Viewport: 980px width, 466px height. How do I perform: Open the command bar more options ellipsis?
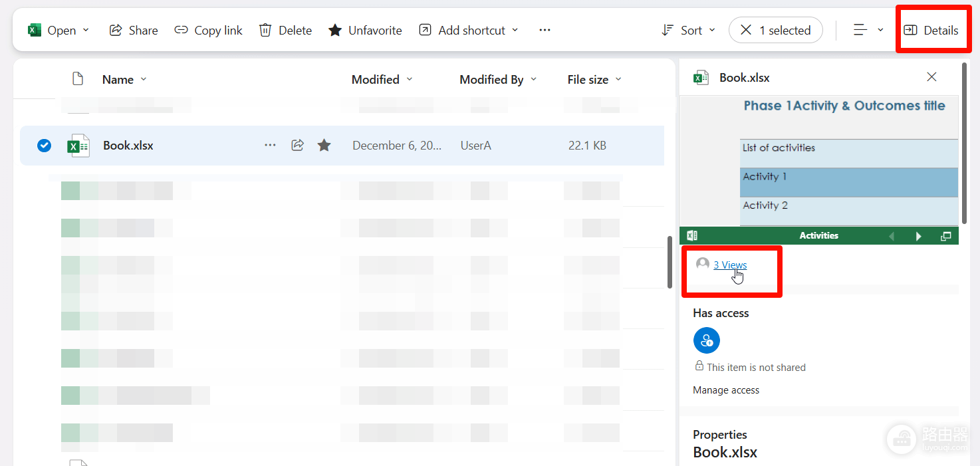tap(545, 31)
